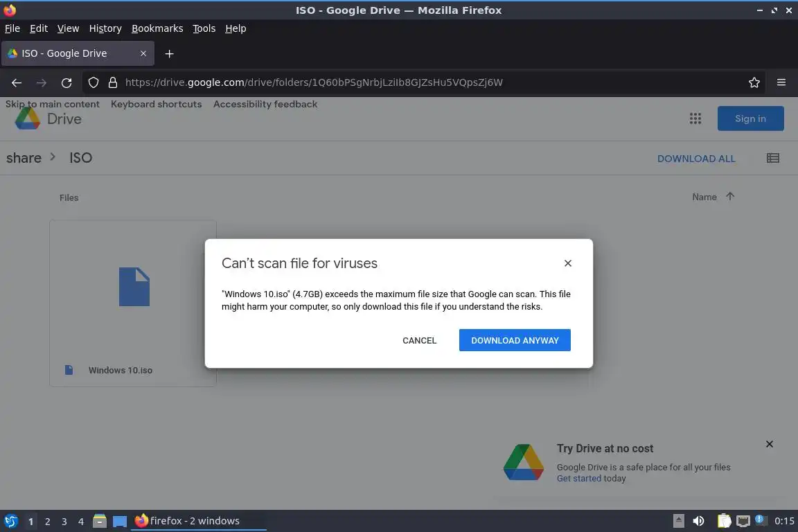Click the taskbar clock 0:15
The image size is (798, 532).
click(784, 521)
